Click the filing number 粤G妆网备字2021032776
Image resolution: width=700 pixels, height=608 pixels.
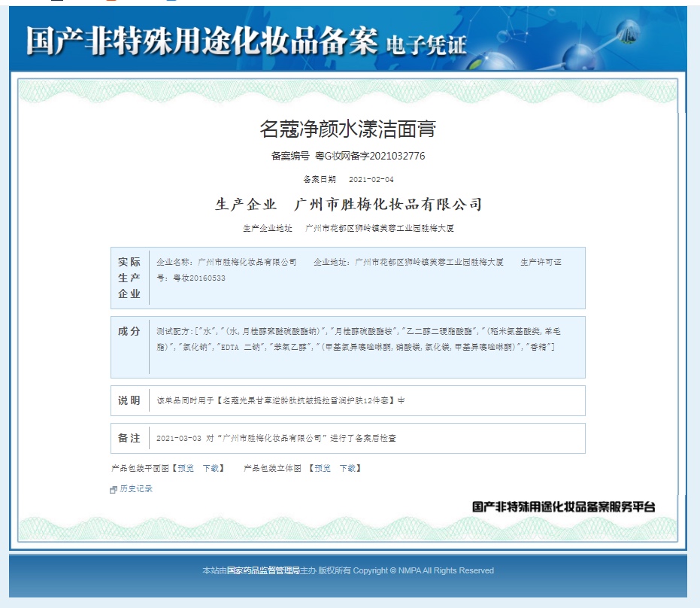[x=369, y=157]
